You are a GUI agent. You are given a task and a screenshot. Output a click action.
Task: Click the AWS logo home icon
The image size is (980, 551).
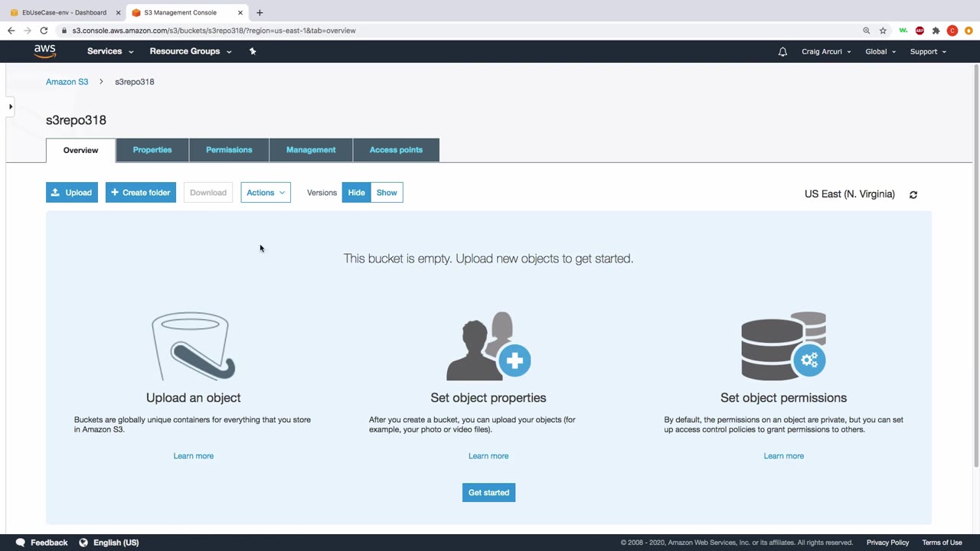click(x=45, y=51)
